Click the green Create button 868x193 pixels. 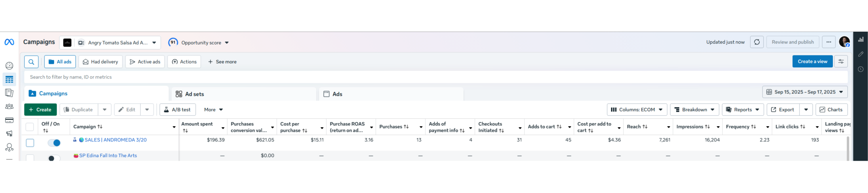coord(40,110)
